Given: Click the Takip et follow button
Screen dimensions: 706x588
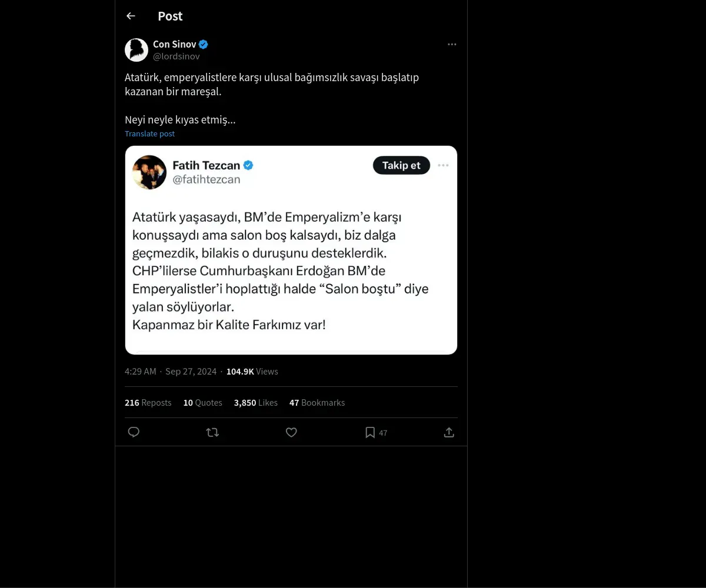Looking at the screenshot, I should [401, 165].
